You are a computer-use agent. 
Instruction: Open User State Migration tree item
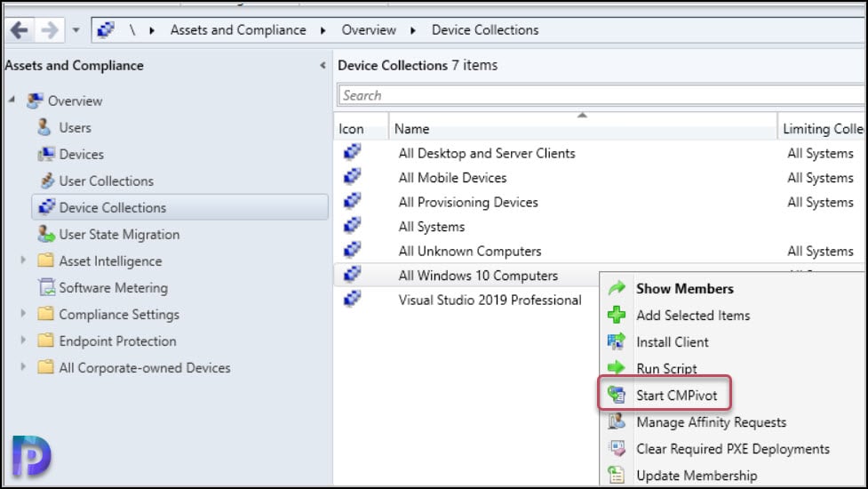[119, 234]
